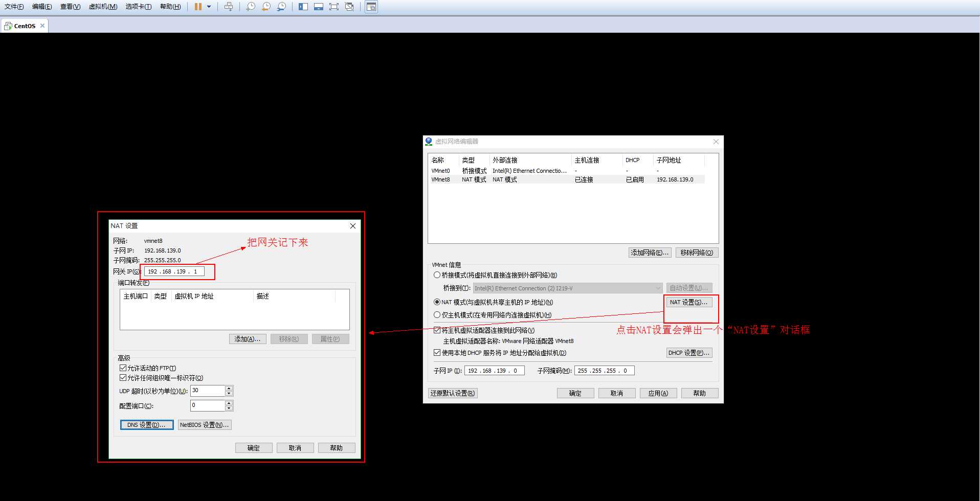Click the Virtual Network Editor title icon
The image size is (980, 501).
coord(429,142)
